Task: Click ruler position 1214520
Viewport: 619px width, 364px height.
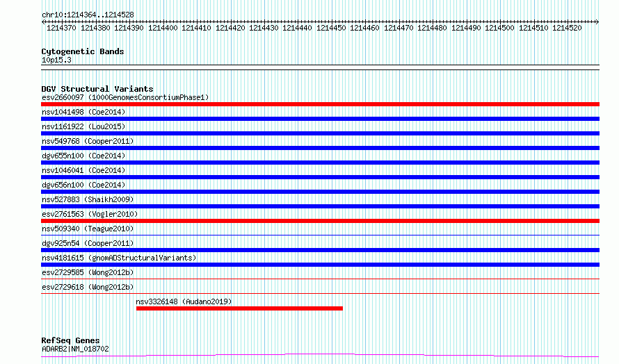Action: tap(567, 28)
